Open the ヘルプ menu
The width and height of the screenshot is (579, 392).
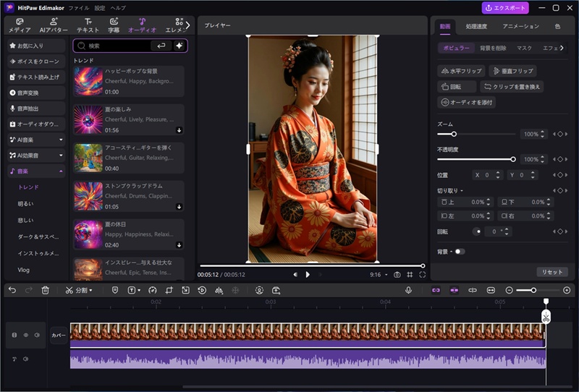(118, 8)
